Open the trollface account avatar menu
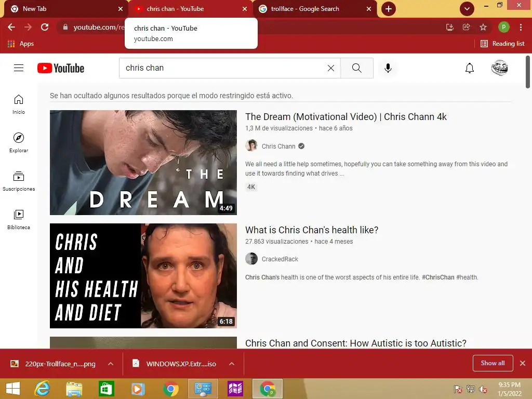532x399 pixels. tap(499, 68)
